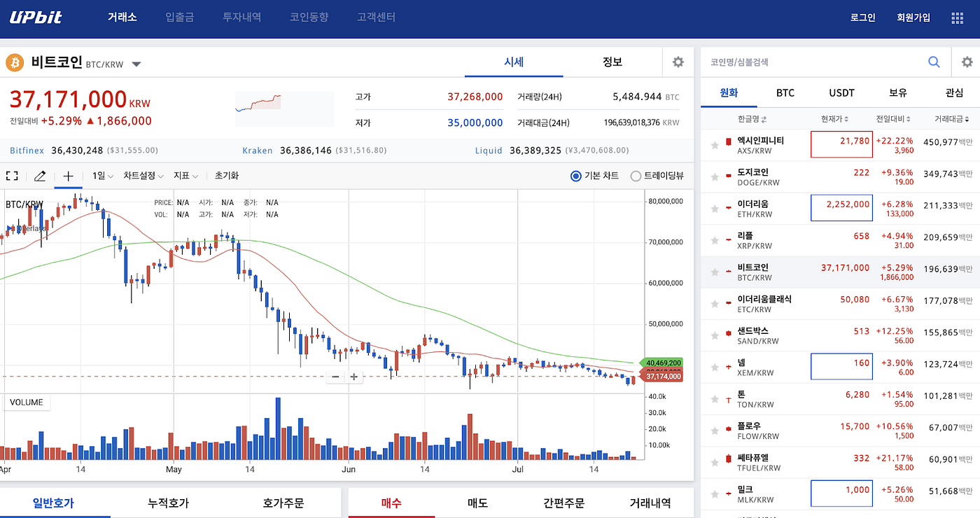Sort list by 현재가 column
This screenshot has height=518, width=980.
click(x=835, y=119)
